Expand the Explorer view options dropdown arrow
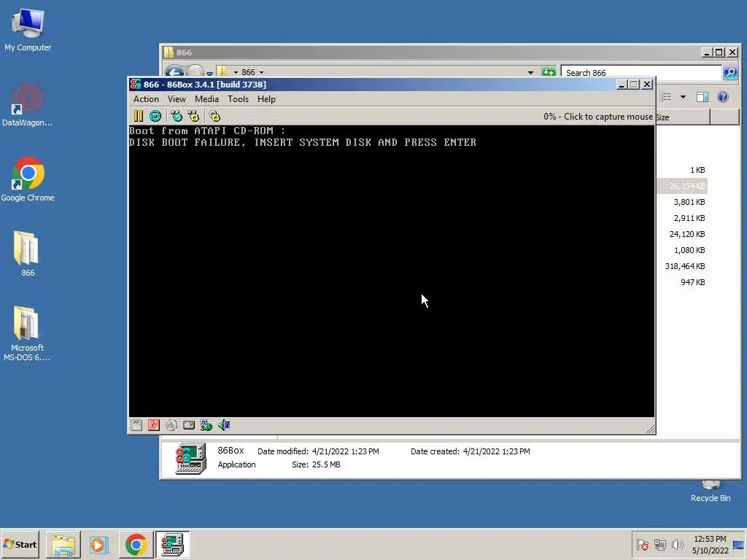Image resolution: width=747 pixels, height=560 pixels. [683, 97]
